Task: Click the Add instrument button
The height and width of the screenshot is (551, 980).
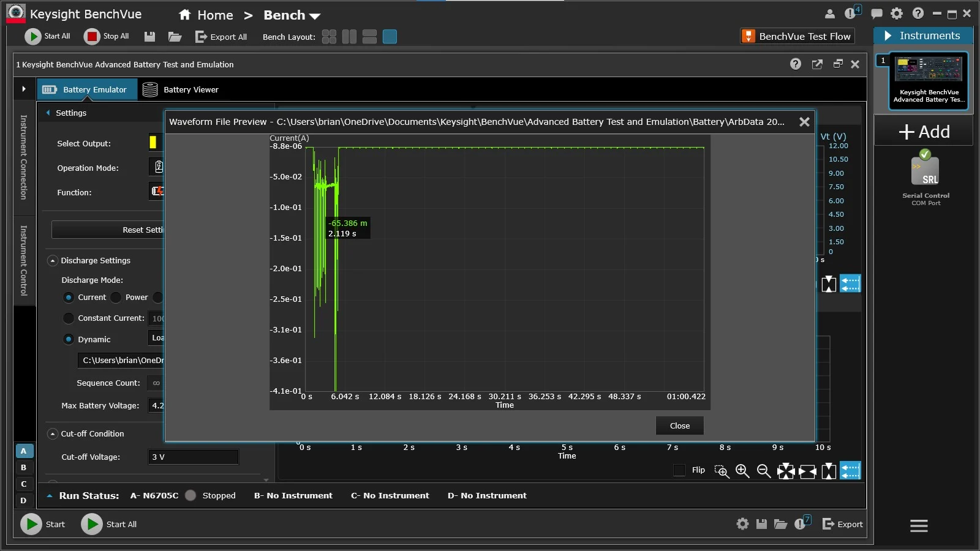Action: tap(924, 132)
